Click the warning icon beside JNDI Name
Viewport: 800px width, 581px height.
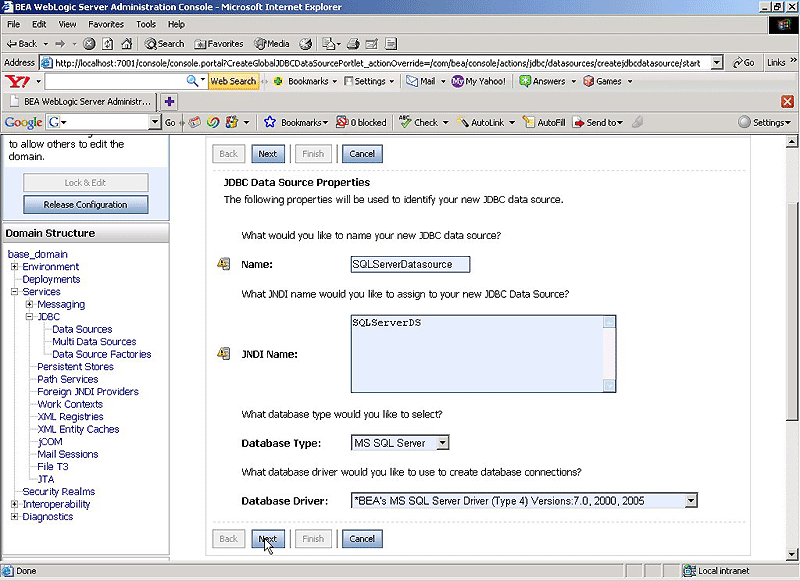223,353
